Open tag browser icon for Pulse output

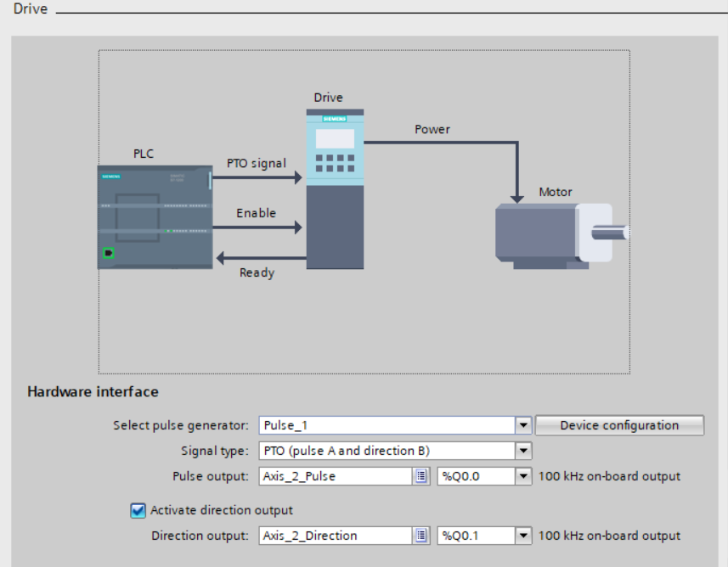420,476
